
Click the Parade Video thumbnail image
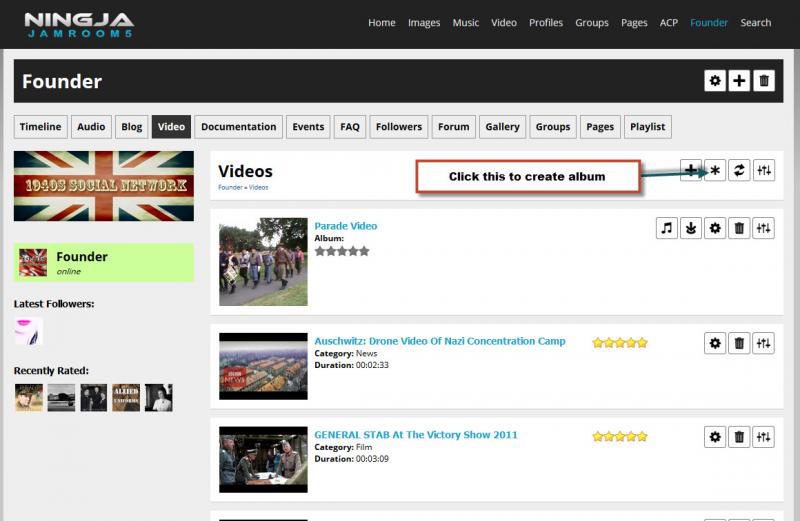tap(263, 262)
